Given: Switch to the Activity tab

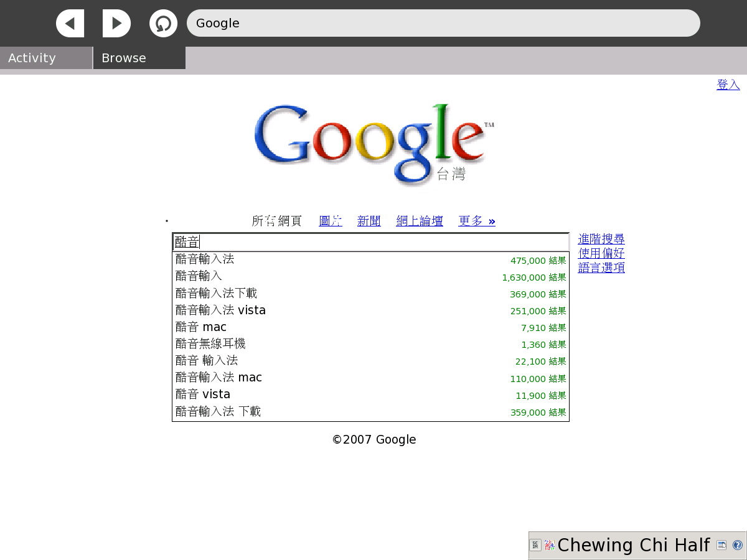Looking at the screenshot, I should (x=46, y=58).
